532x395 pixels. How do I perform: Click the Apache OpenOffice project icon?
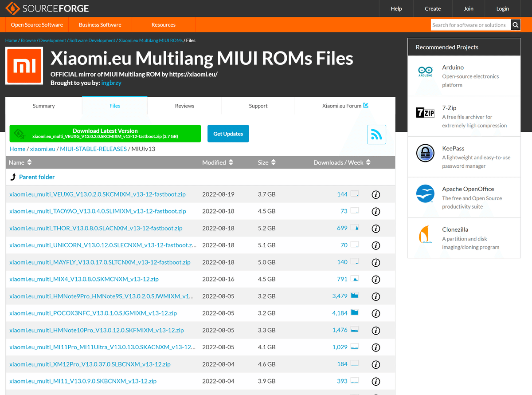[x=425, y=194]
